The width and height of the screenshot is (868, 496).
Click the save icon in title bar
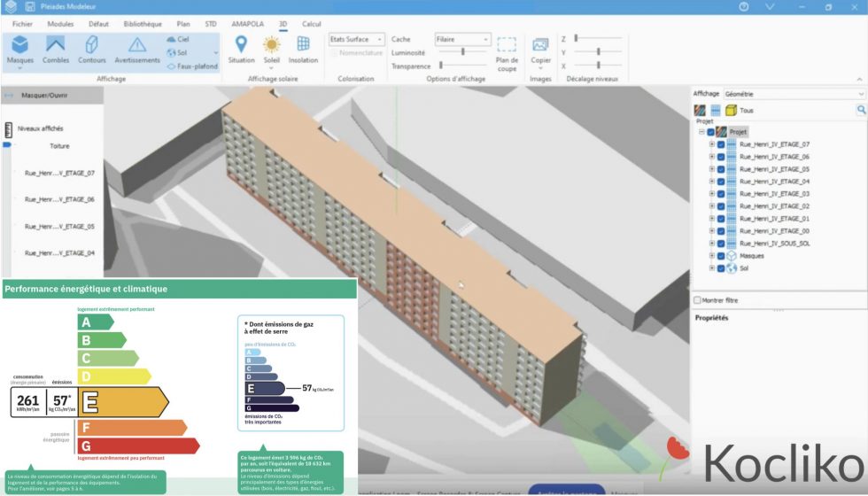coord(30,7)
